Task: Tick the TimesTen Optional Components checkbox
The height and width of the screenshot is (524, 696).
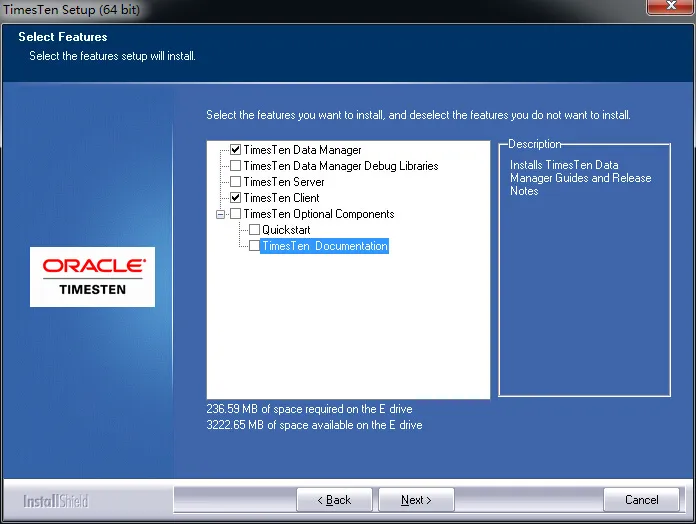Action: click(x=236, y=214)
